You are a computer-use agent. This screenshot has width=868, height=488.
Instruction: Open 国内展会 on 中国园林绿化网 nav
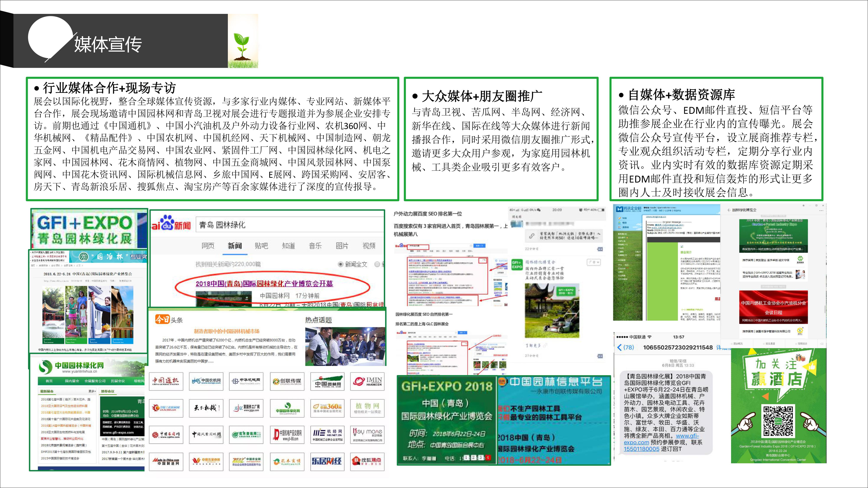tap(72, 381)
